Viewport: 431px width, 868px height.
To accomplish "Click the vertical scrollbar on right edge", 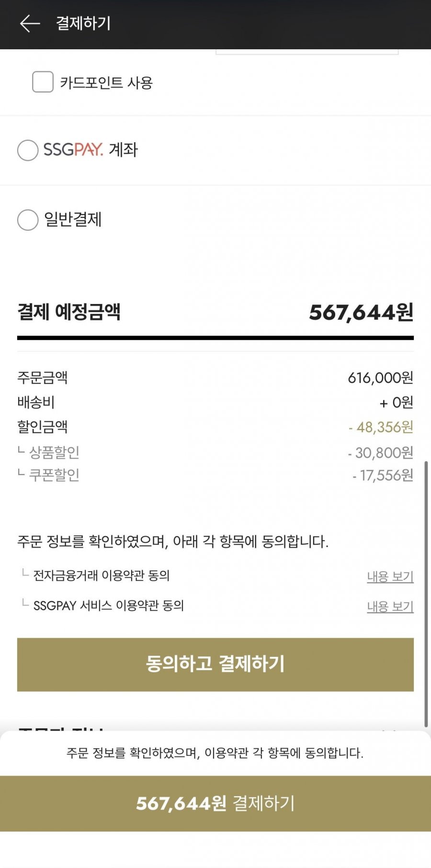I will tap(426, 594).
